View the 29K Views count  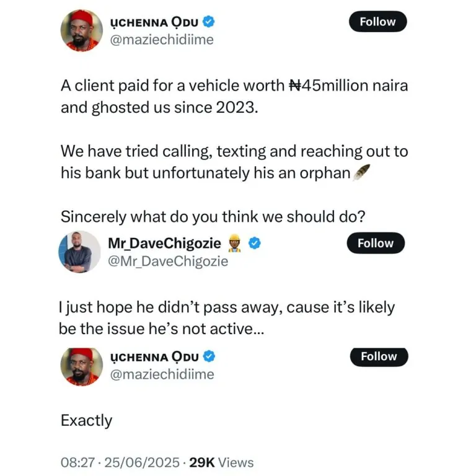pyautogui.click(x=221, y=462)
